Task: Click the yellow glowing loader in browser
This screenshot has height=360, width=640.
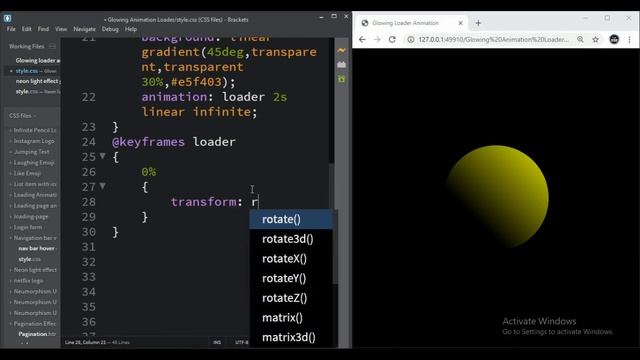Action: coord(497,197)
